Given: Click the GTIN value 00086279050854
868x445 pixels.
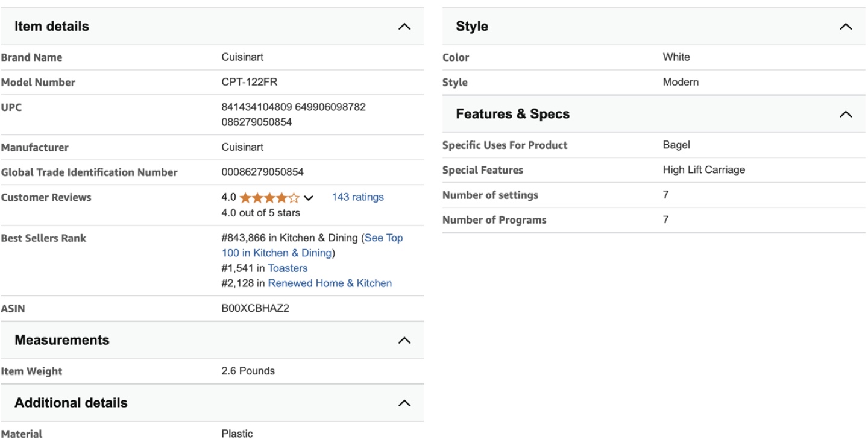Looking at the screenshot, I should tap(263, 172).
